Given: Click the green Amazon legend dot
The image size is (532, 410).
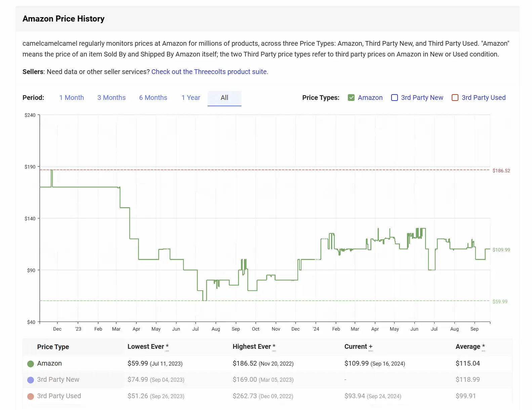Looking at the screenshot, I should [30, 364].
